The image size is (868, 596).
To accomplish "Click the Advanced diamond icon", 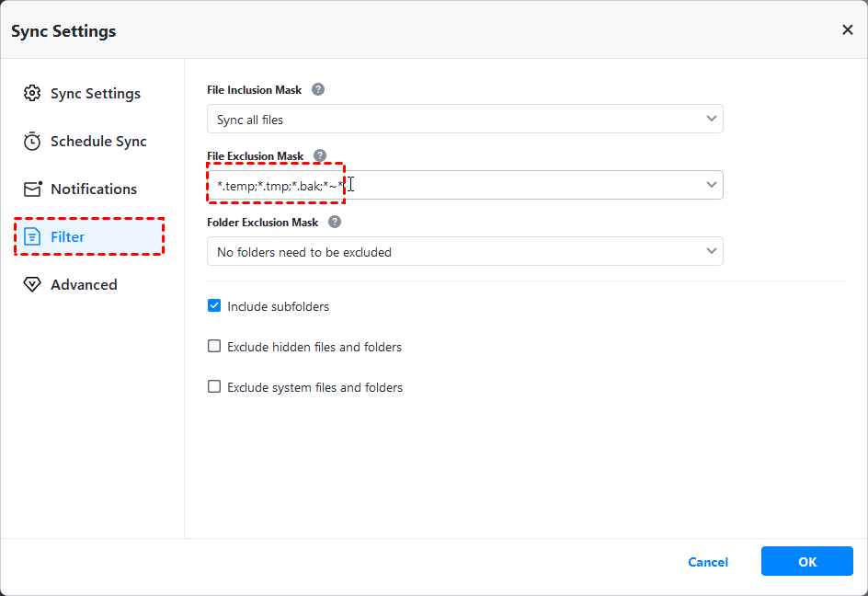I will [32, 285].
